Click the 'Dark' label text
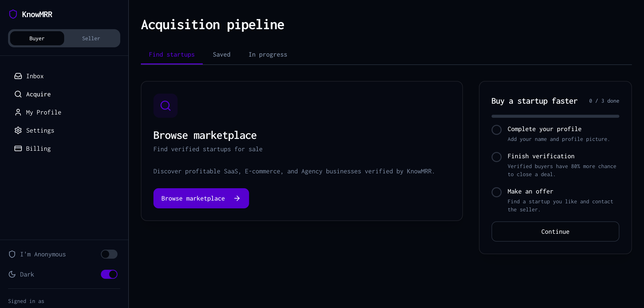The height and width of the screenshot is (308, 644). click(27, 275)
